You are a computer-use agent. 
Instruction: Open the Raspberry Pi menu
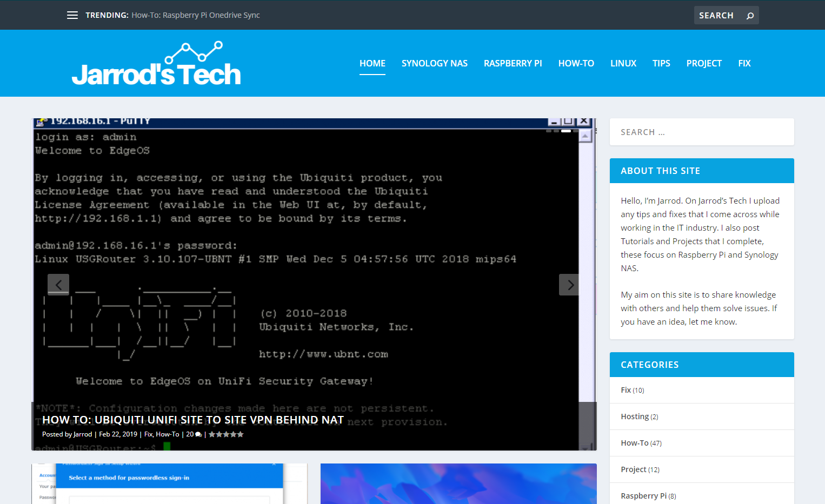(x=513, y=63)
